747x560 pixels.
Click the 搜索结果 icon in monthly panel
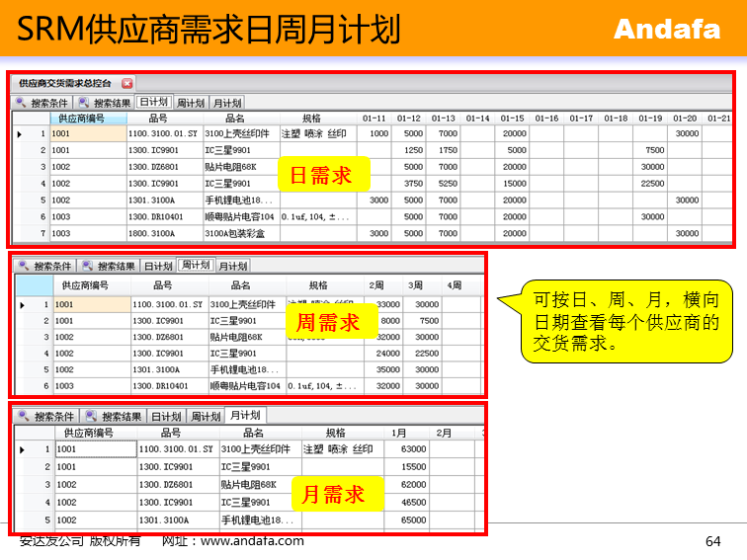(89, 416)
